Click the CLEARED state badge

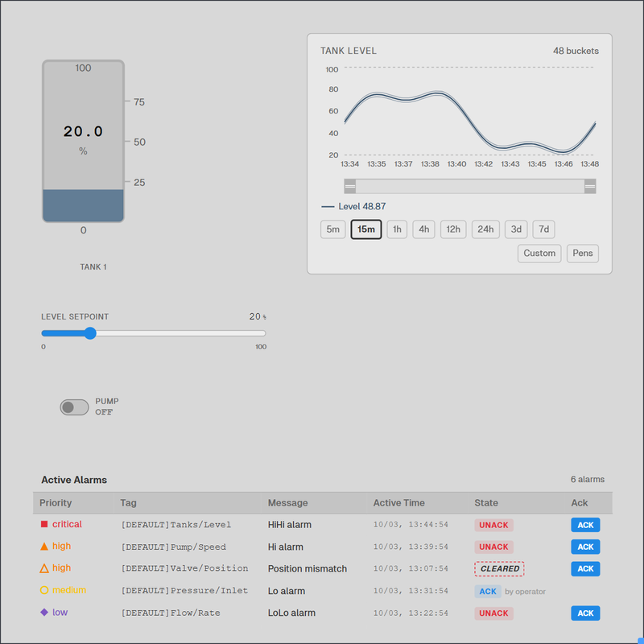click(x=499, y=569)
